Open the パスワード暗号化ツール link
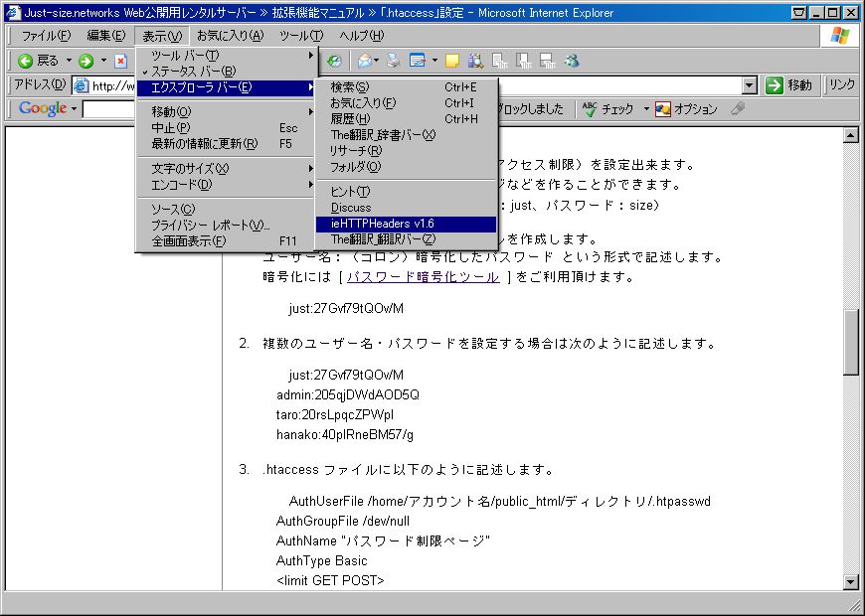Viewport: 865px width, 616px height. point(423,277)
